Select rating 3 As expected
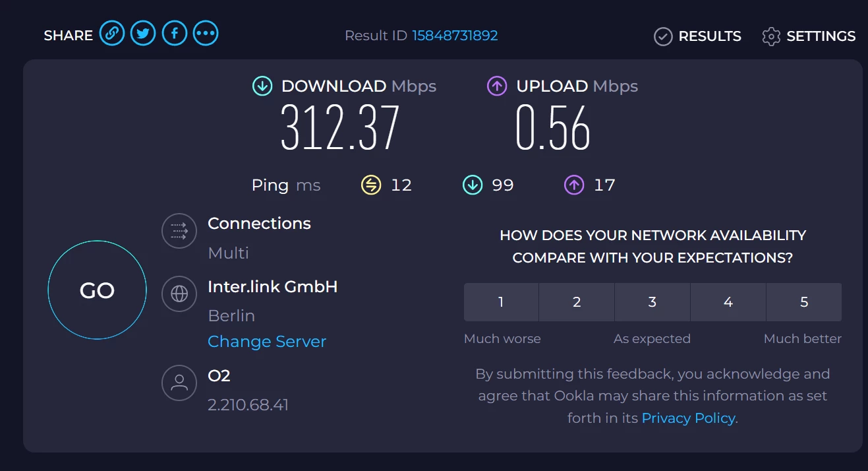The height and width of the screenshot is (471, 868). click(x=652, y=302)
